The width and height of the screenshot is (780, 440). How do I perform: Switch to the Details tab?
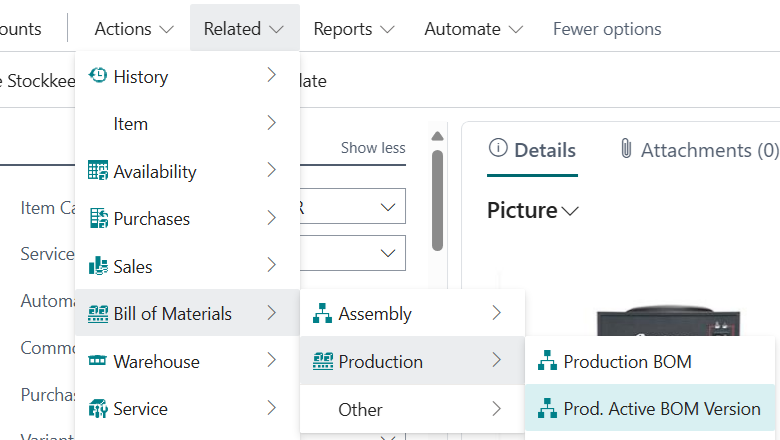[x=532, y=150]
